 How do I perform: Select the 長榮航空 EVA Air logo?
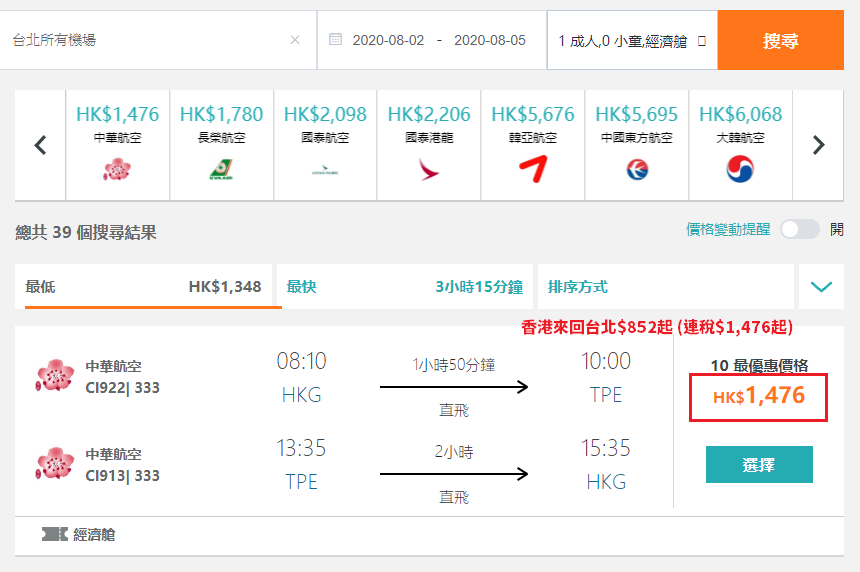point(221,169)
